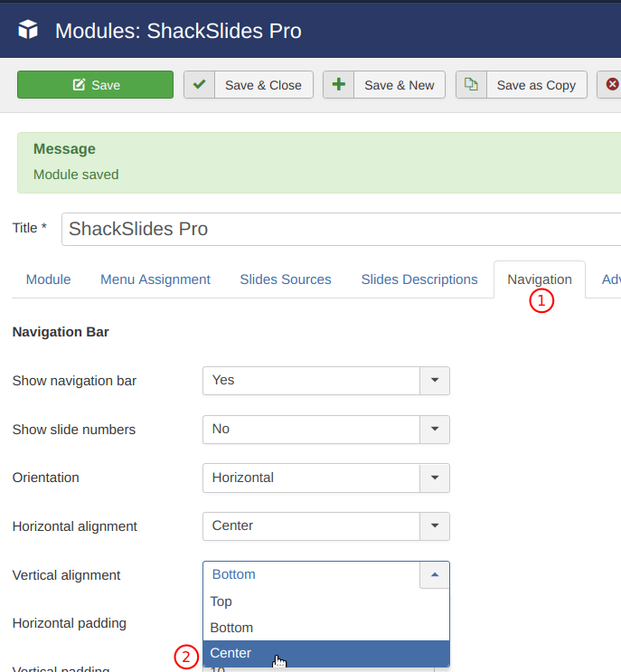Click the plus icon beside Save & New
Image resolution: width=621 pixels, height=672 pixels.
tap(338, 84)
